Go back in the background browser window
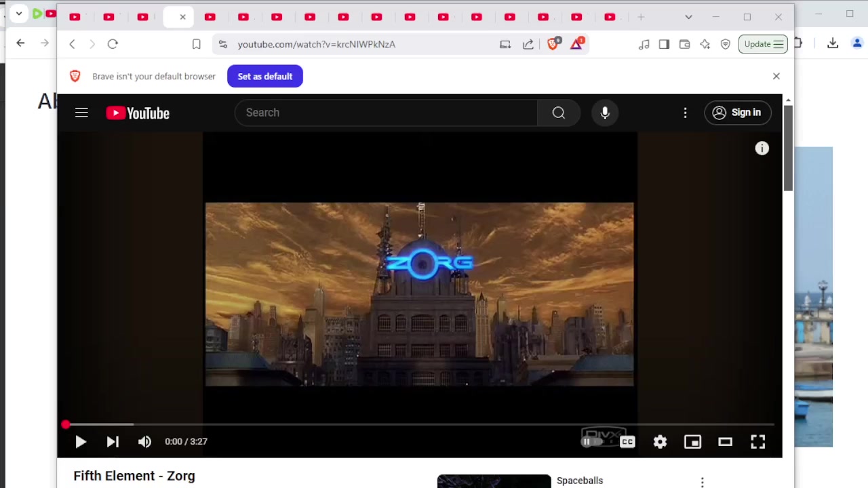Image resolution: width=868 pixels, height=488 pixels. click(x=20, y=43)
